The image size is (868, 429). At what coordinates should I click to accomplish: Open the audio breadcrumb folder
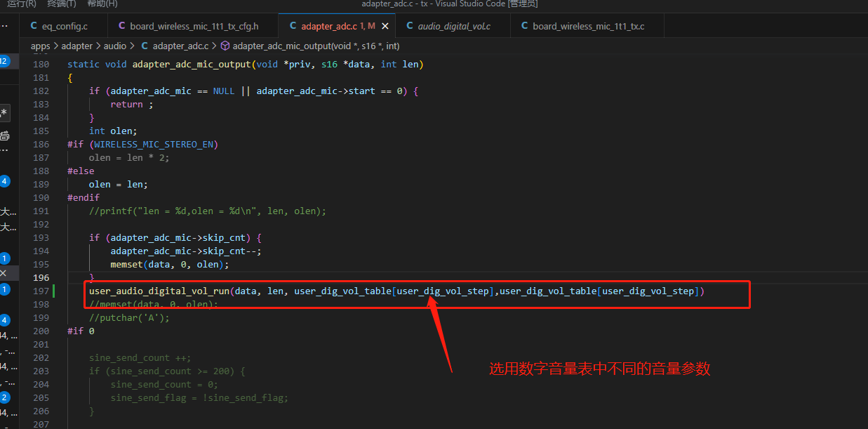[115, 46]
